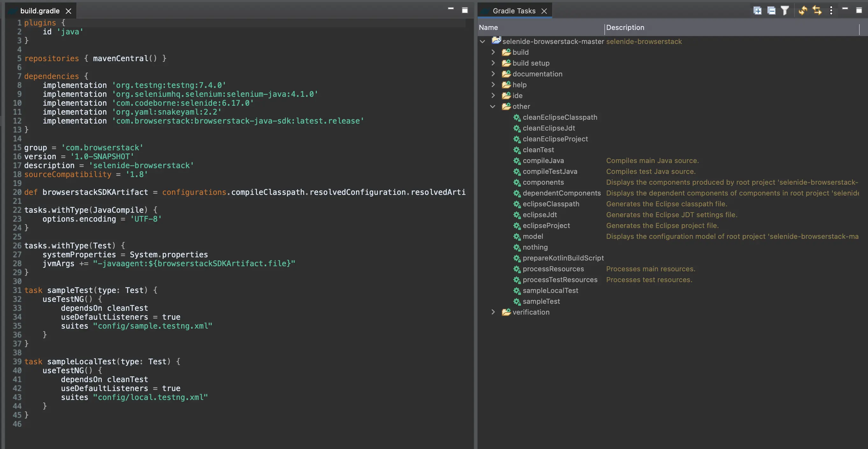Viewport: 868px width, 449px height.
Task: Select the sampleTest gradle task
Action: pos(541,301)
